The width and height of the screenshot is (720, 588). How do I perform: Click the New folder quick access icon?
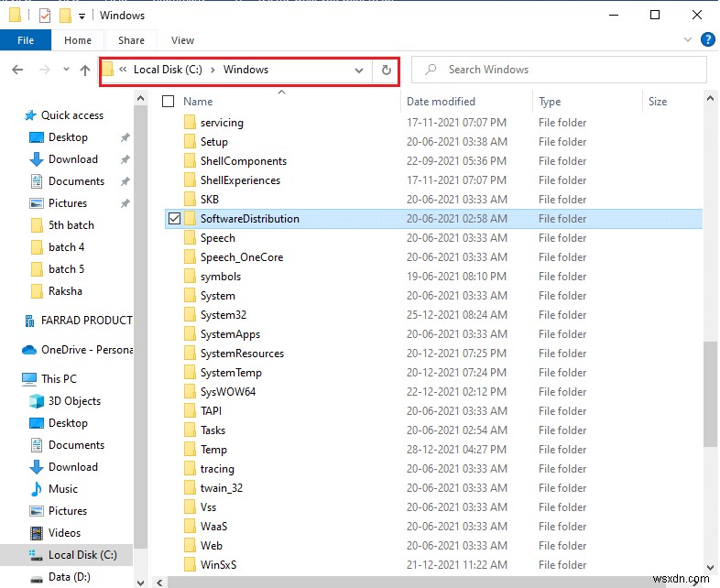[65, 16]
